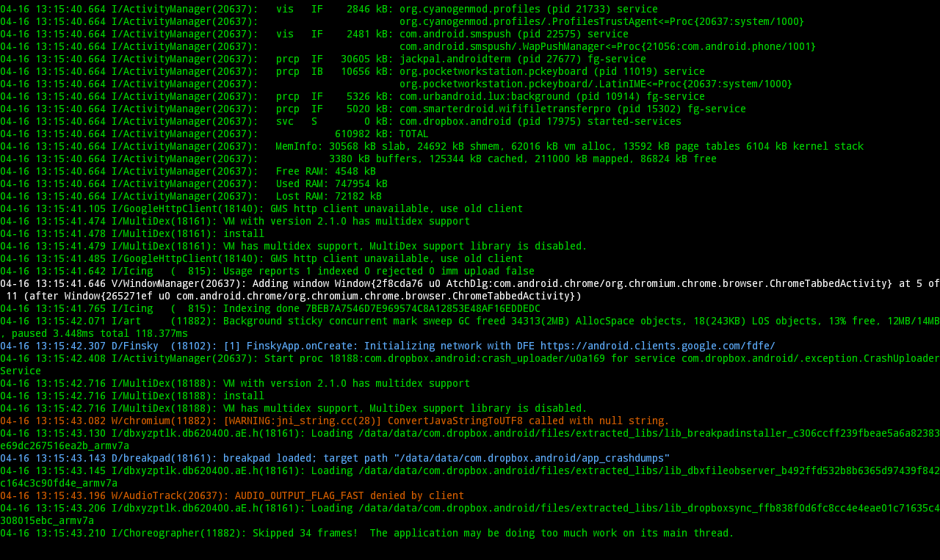Select the Icing Usage reports line
Viewport: 940px width, 560px height.
pyautogui.click(x=267, y=272)
